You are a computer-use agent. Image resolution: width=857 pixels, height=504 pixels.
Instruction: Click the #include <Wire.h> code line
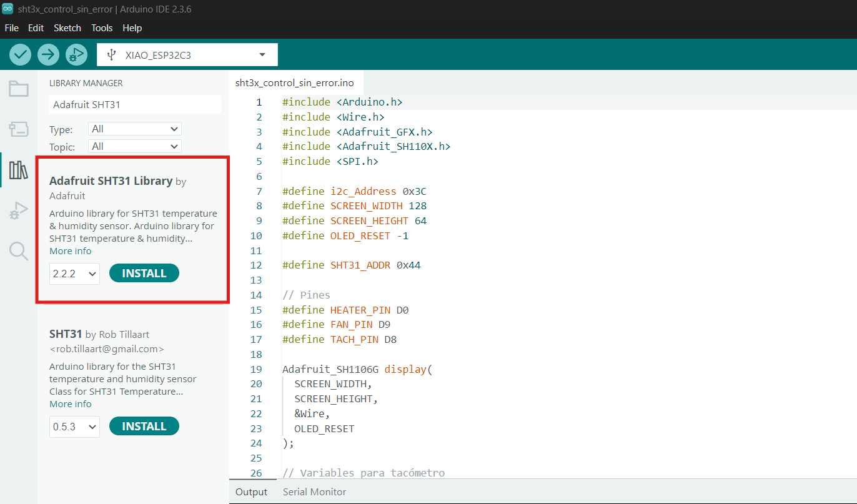pos(333,117)
